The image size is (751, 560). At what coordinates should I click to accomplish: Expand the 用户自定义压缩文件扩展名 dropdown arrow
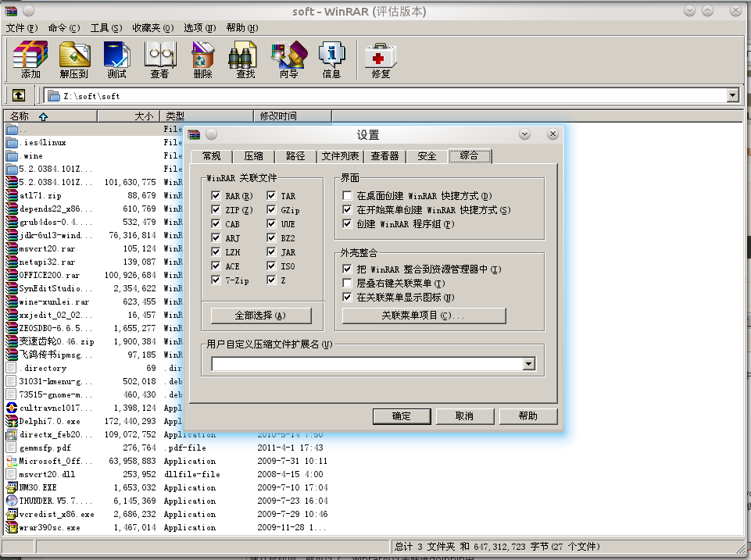coord(528,364)
